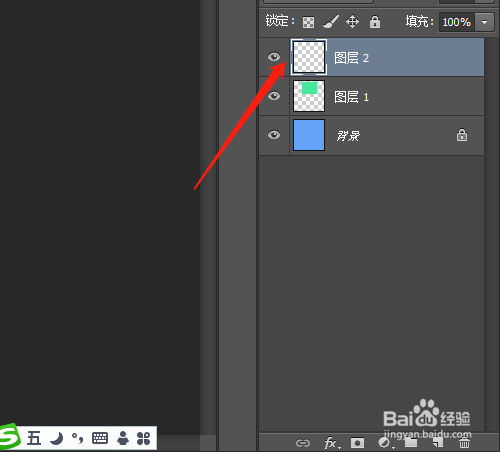This screenshot has height=452, width=500.
Task: Add a layer mask
Action: [357, 443]
